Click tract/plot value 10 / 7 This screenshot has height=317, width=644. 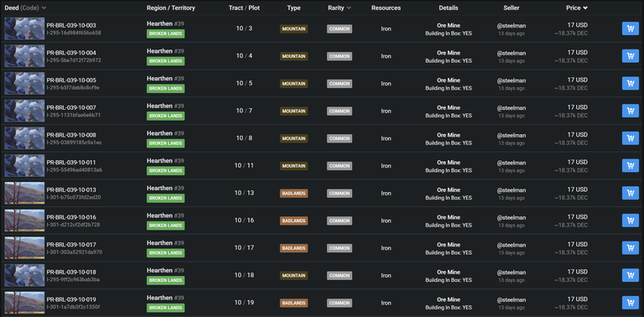244,111
